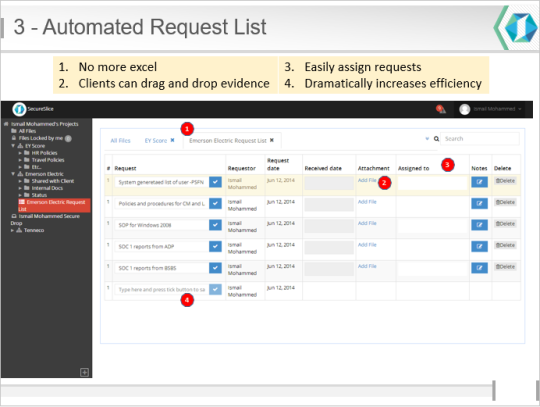
Task: Switch to the EY Score tab
Action: pos(156,140)
